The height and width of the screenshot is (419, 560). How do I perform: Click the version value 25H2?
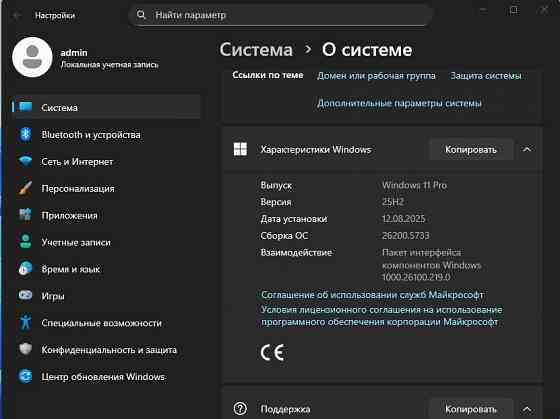(392, 202)
